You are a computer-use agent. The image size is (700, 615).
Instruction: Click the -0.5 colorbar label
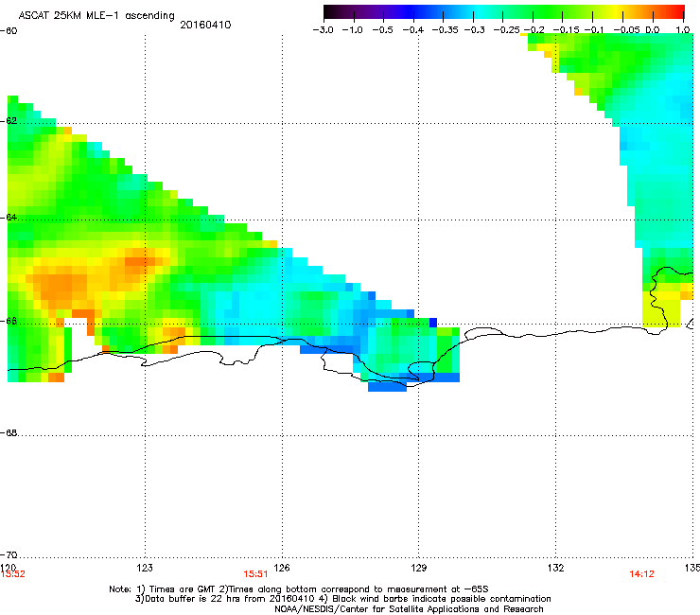click(382, 30)
